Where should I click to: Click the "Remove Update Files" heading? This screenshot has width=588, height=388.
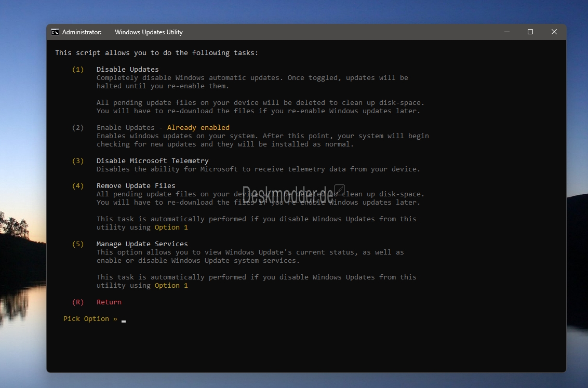[136, 185]
